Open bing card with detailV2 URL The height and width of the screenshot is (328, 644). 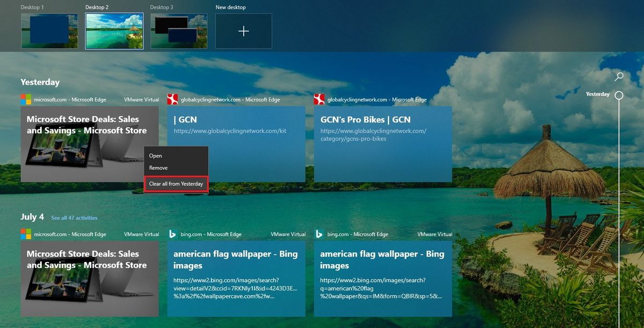(x=236, y=279)
